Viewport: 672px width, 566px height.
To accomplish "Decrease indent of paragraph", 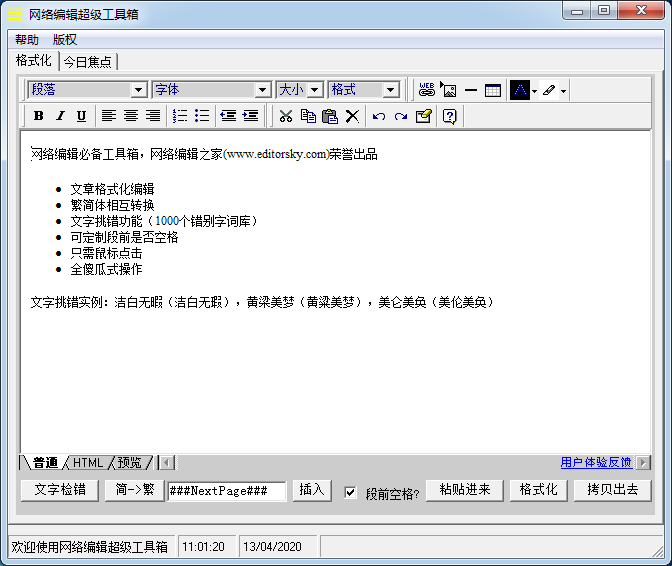I will pyautogui.click(x=228, y=116).
